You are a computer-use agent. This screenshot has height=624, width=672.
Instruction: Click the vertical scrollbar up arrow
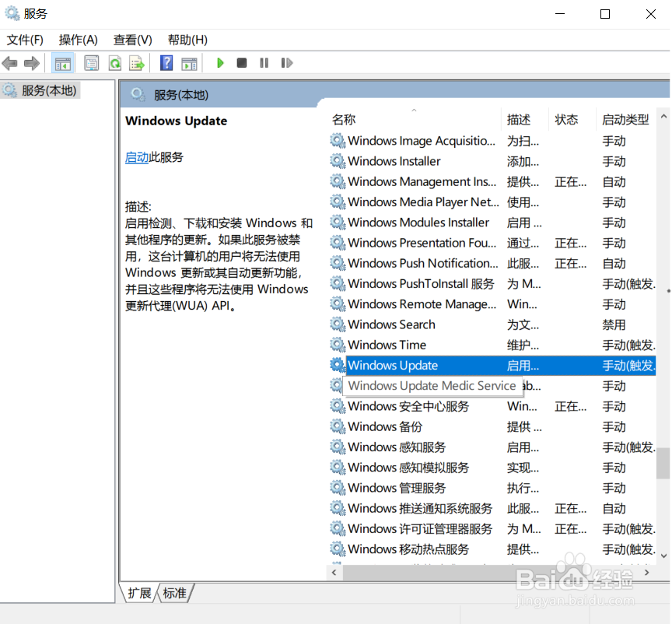point(663,116)
